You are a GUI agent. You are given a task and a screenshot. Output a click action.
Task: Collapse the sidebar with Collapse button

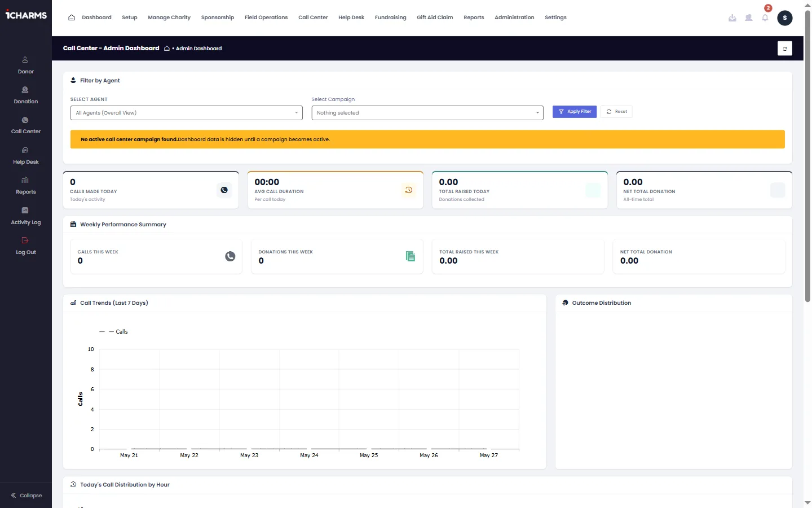pos(26,496)
